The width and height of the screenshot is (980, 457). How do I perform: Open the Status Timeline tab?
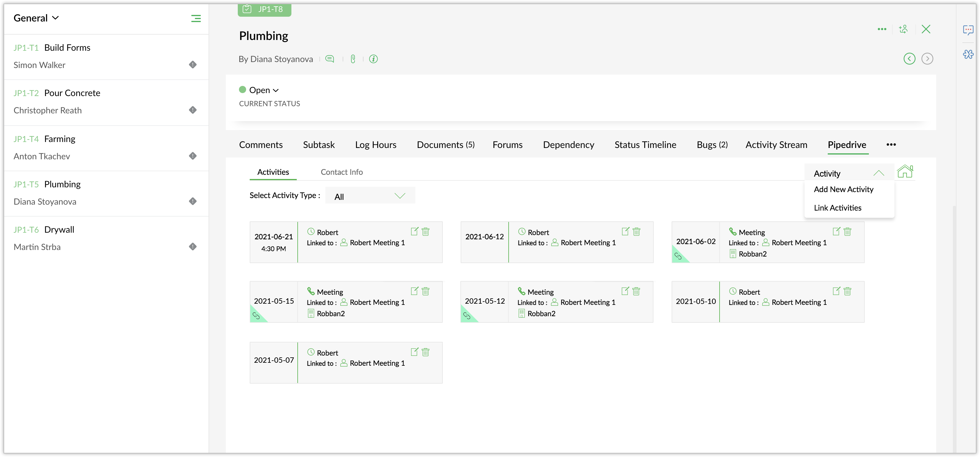[x=645, y=145]
